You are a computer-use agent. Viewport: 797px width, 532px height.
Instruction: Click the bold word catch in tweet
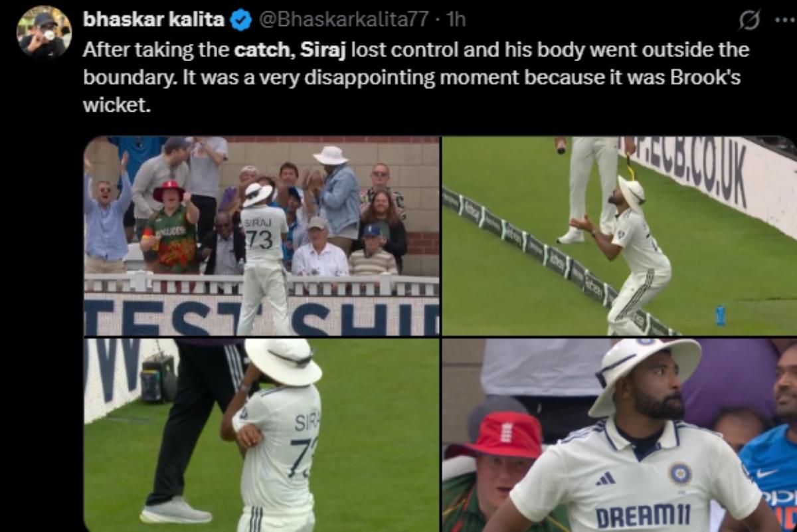[x=261, y=50]
